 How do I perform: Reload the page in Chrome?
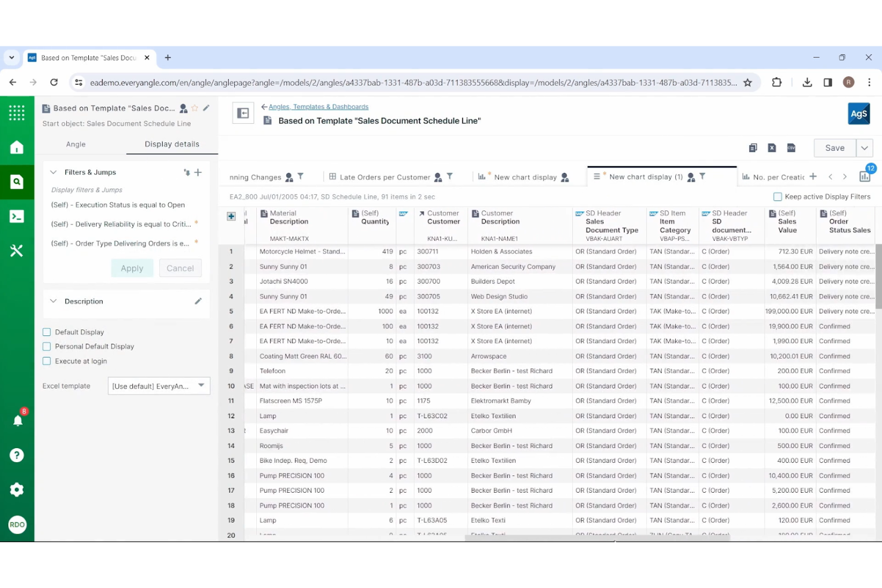[x=54, y=82]
